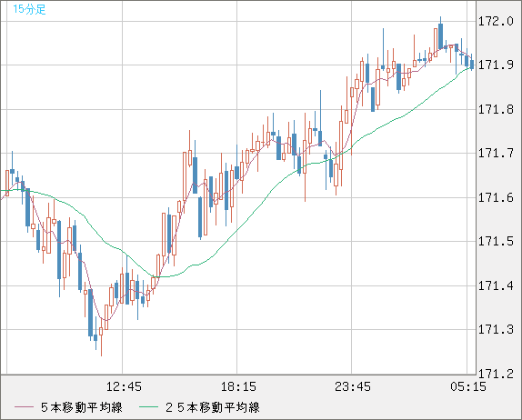Click the green 25-bar average legend line

148,407
